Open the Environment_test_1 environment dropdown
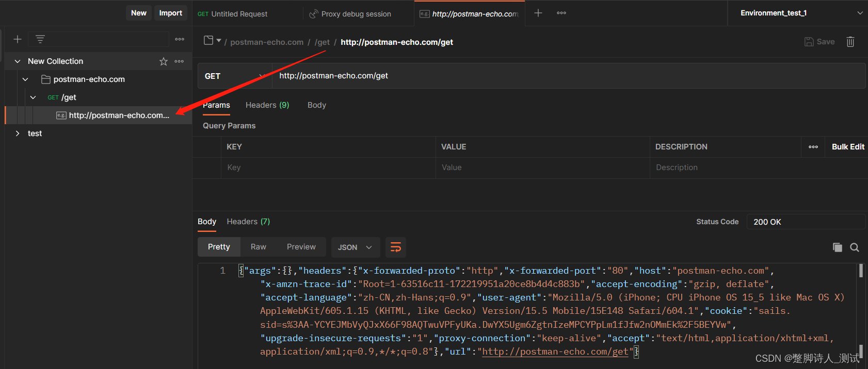Screen dimensions: 868x369 coord(798,13)
